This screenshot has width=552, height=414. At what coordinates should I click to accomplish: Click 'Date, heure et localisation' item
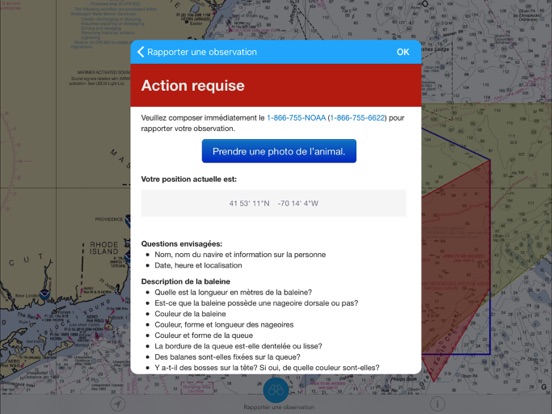point(198,265)
